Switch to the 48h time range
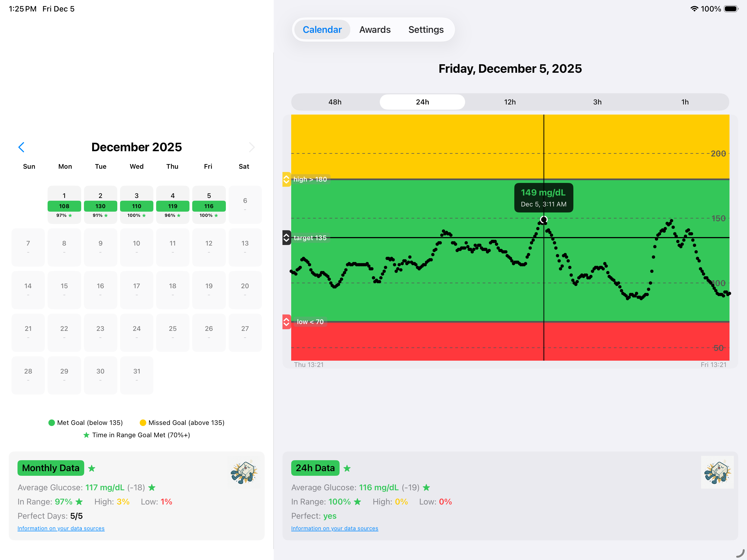The image size is (747, 560). click(x=335, y=102)
